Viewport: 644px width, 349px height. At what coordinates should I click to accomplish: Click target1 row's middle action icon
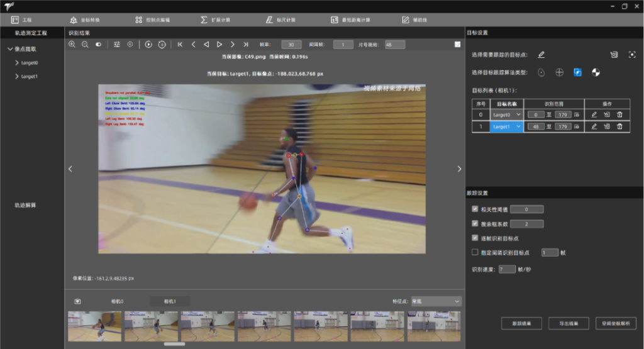(607, 126)
